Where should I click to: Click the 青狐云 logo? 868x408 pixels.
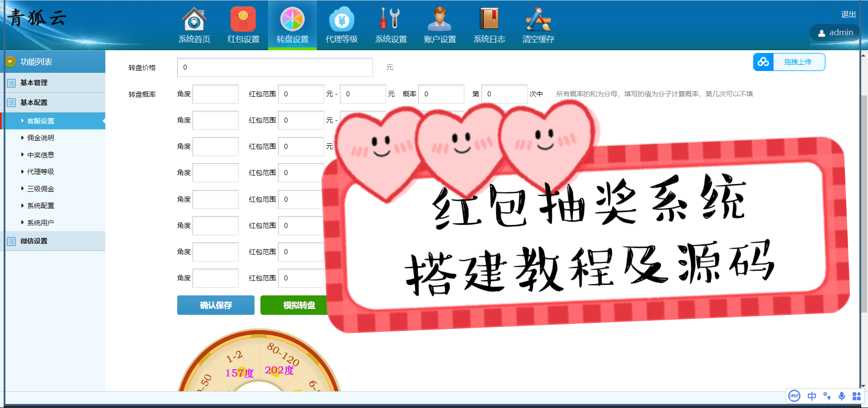click(37, 18)
